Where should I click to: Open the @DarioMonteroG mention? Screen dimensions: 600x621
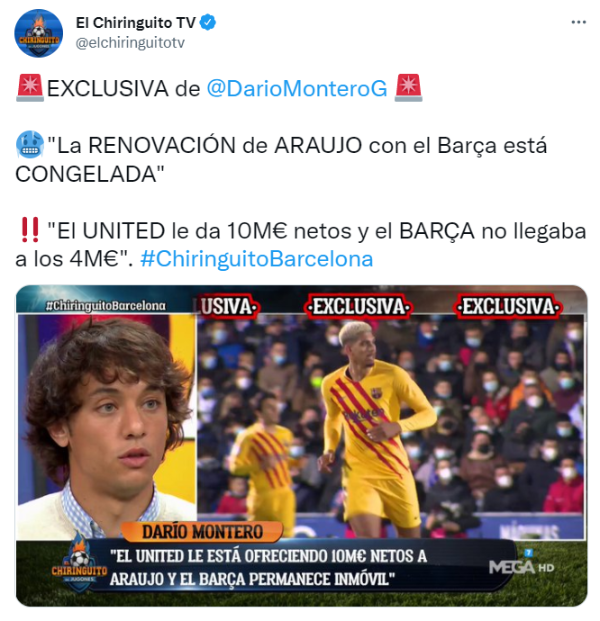[297, 88]
